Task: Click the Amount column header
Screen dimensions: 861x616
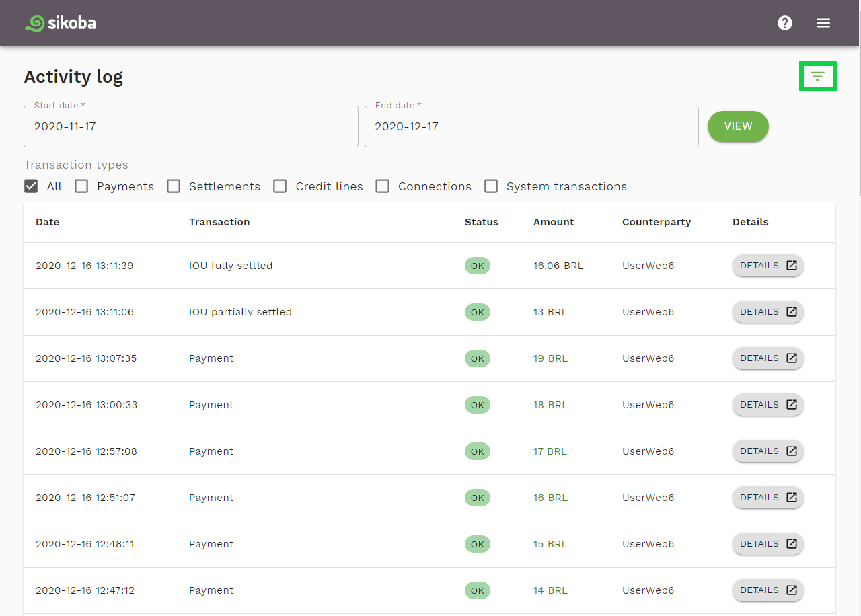Action: tap(554, 222)
